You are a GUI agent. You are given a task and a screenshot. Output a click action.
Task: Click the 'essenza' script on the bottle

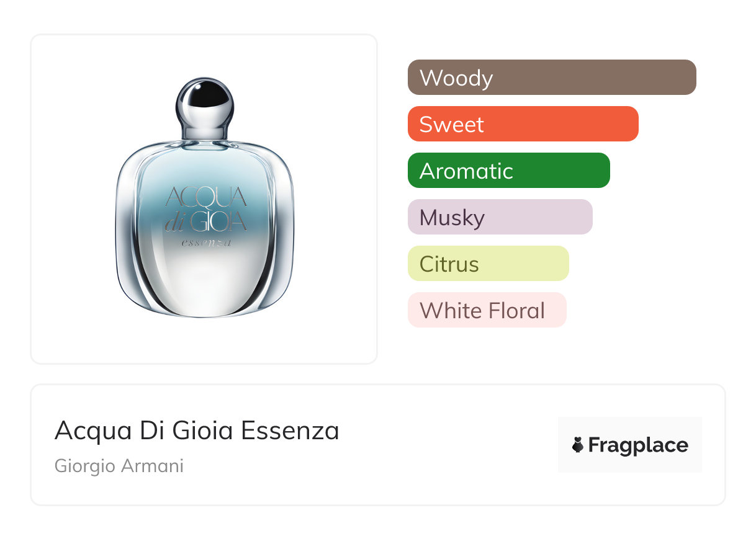coord(206,243)
